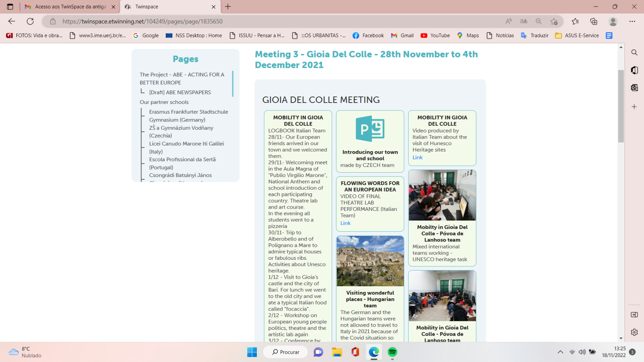The width and height of the screenshot is (644, 362).
Task: Open the Windows Start menu
Action: [x=252, y=352]
